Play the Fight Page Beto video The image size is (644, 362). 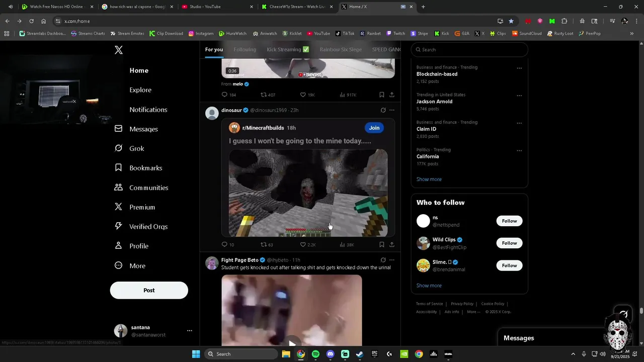tap(292, 343)
